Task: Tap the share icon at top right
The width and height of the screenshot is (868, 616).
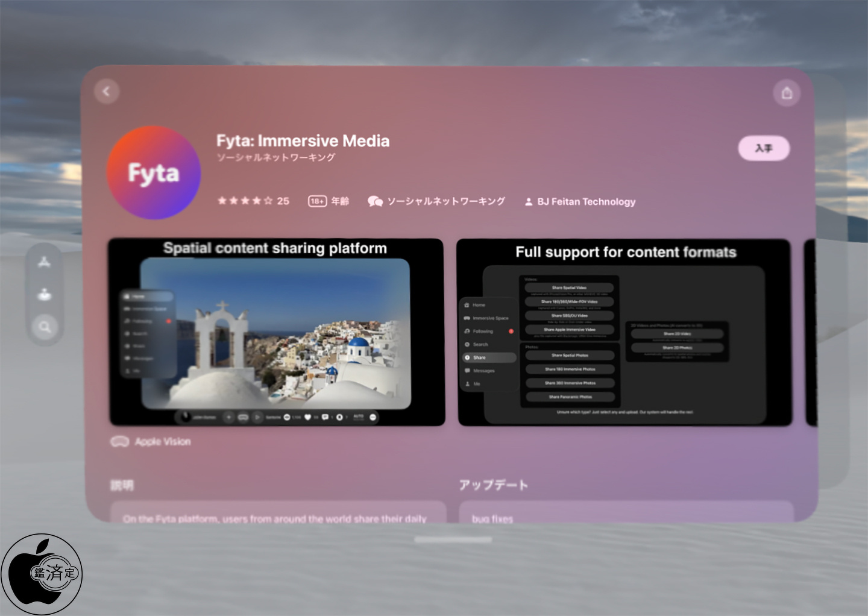Action: (x=787, y=93)
